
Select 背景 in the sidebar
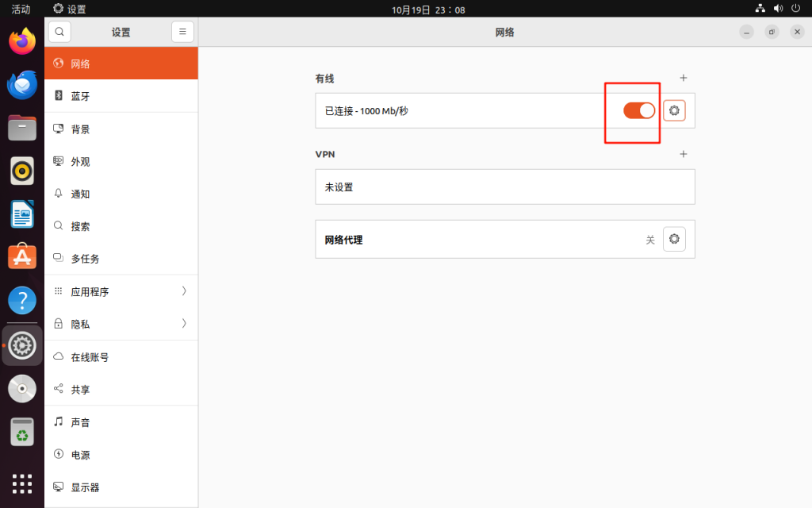(x=121, y=129)
